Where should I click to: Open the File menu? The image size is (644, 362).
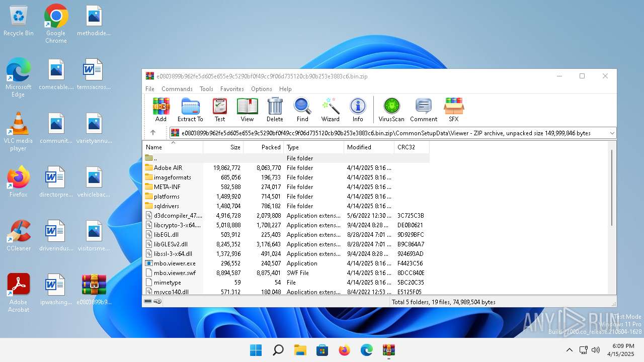click(150, 88)
